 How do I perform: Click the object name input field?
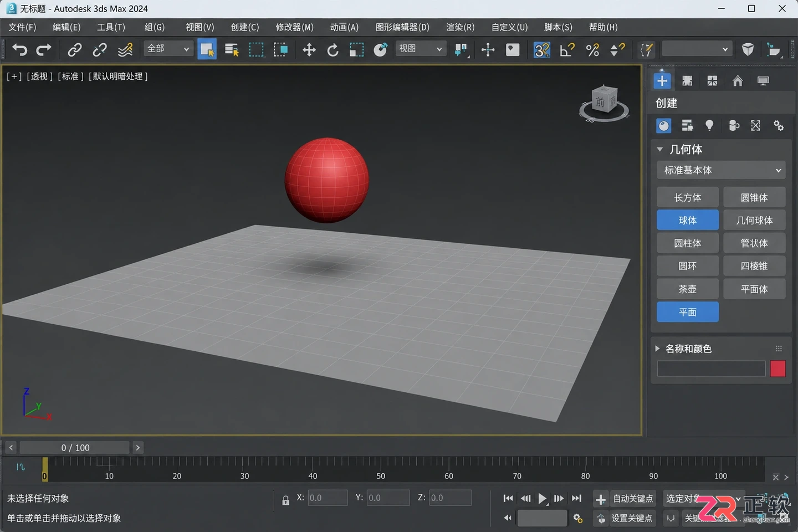pos(711,369)
